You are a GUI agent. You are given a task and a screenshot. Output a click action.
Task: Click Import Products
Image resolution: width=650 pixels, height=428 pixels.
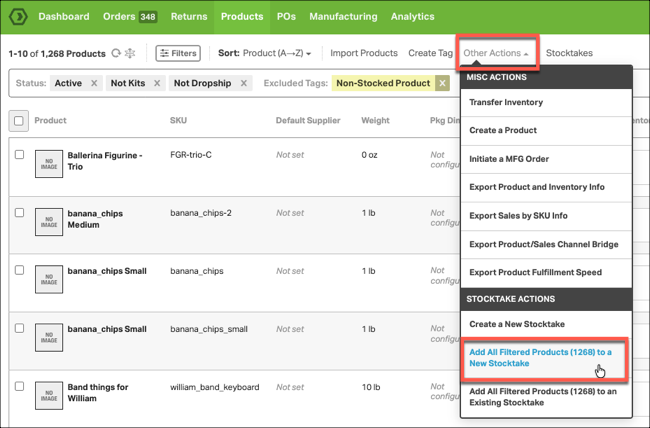tap(364, 53)
